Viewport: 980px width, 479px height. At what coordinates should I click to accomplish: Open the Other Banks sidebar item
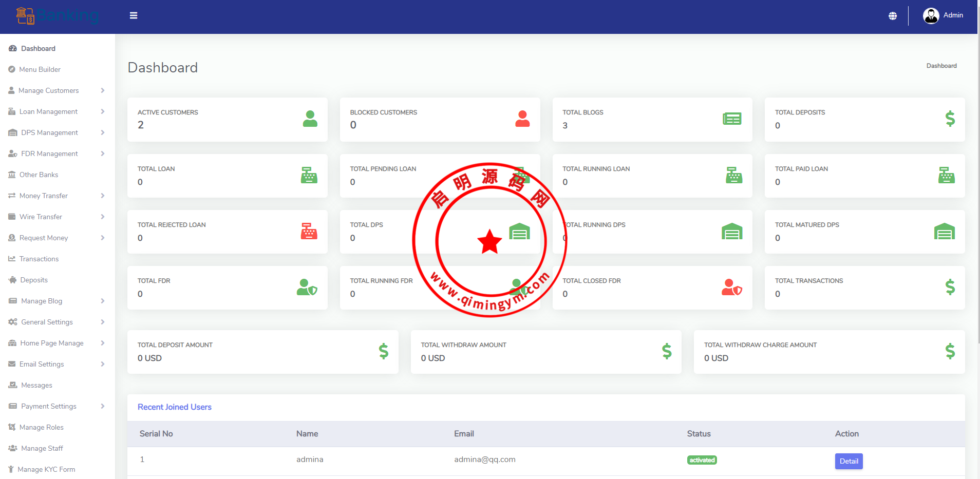click(x=39, y=175)
